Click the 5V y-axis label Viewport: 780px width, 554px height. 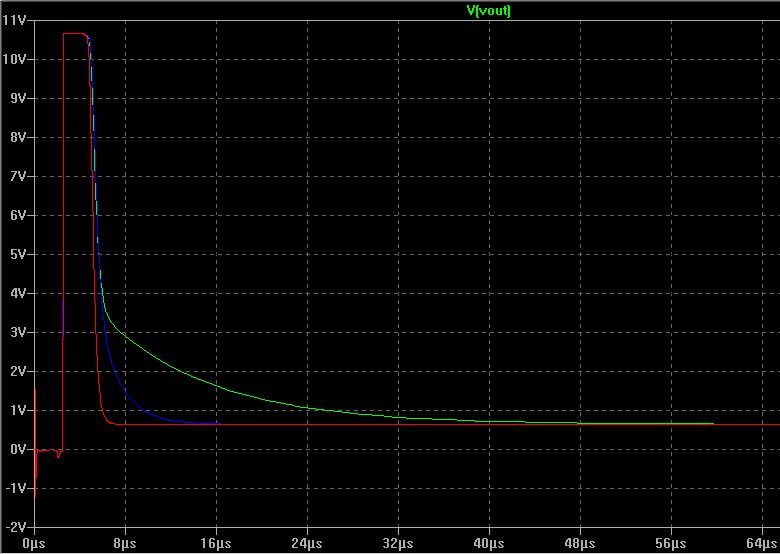(17, 254)
